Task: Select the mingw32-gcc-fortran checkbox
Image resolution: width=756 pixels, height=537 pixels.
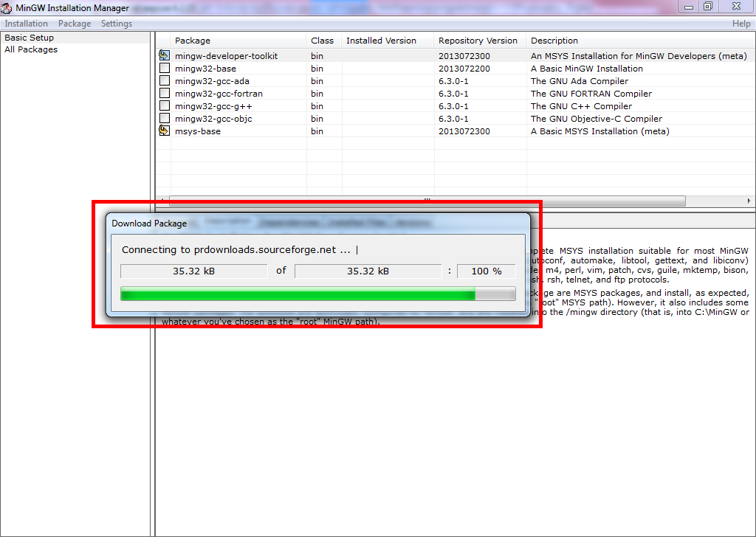Action: pos(164,94)
